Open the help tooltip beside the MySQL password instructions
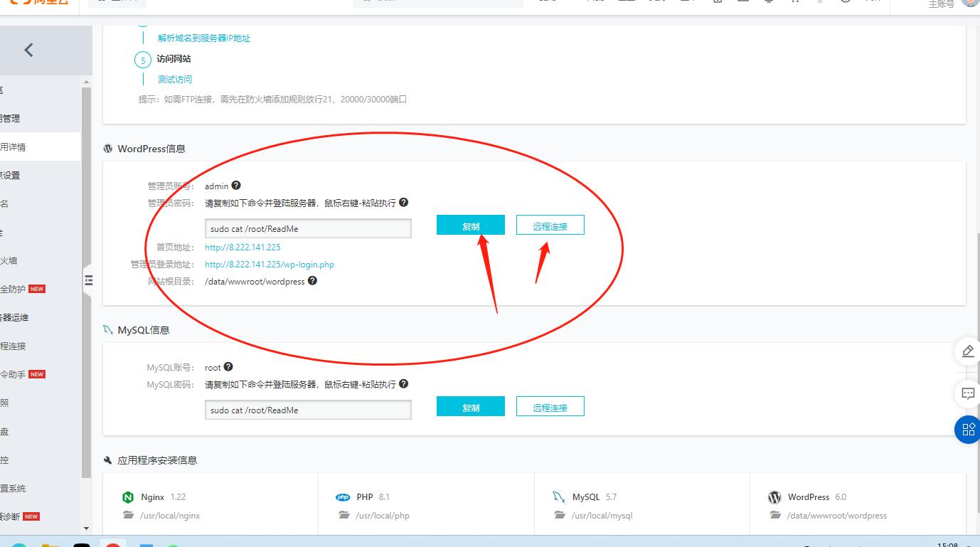Viewport: 980px width, 547px height. pyautogui.click(x=403, y=384)
